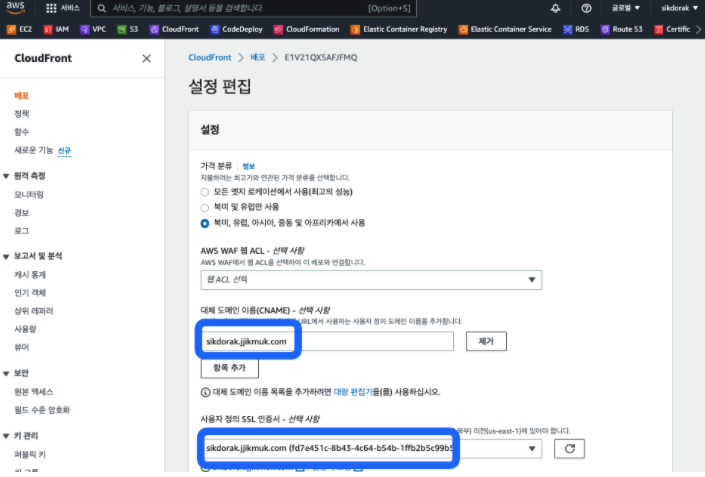Open Certificate Manager bookmark shortcut
The height and width of the screenshot is (477, 705).
(673, 29)
